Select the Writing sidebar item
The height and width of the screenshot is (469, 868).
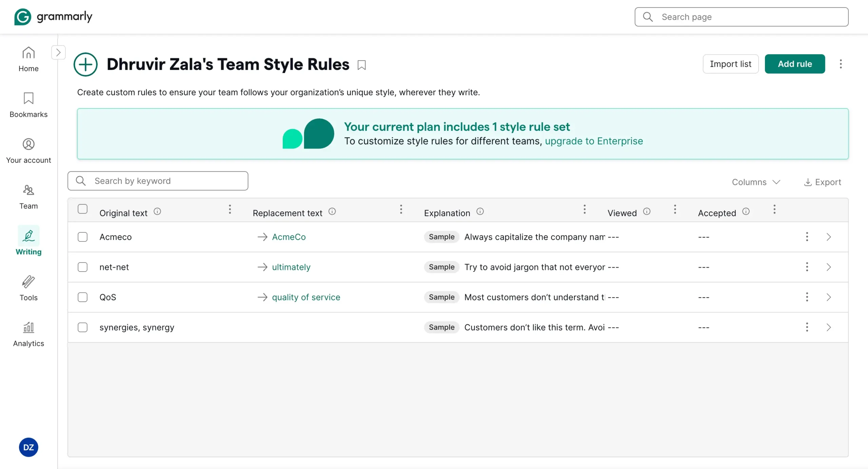[28, 241]
